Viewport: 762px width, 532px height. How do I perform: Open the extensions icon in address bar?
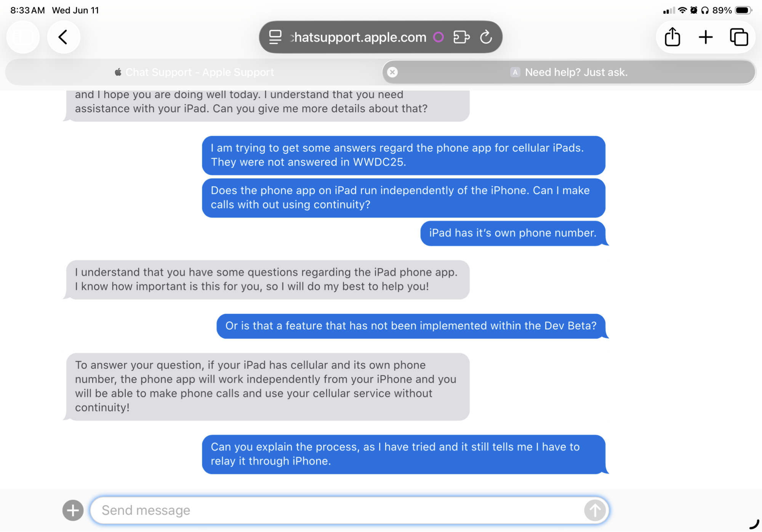pos(461,37)
